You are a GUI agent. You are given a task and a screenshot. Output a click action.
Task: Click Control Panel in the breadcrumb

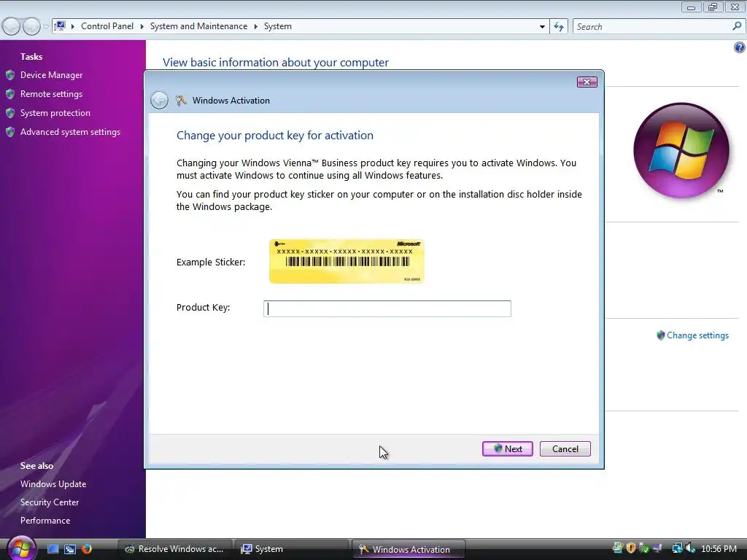point(107,26)
